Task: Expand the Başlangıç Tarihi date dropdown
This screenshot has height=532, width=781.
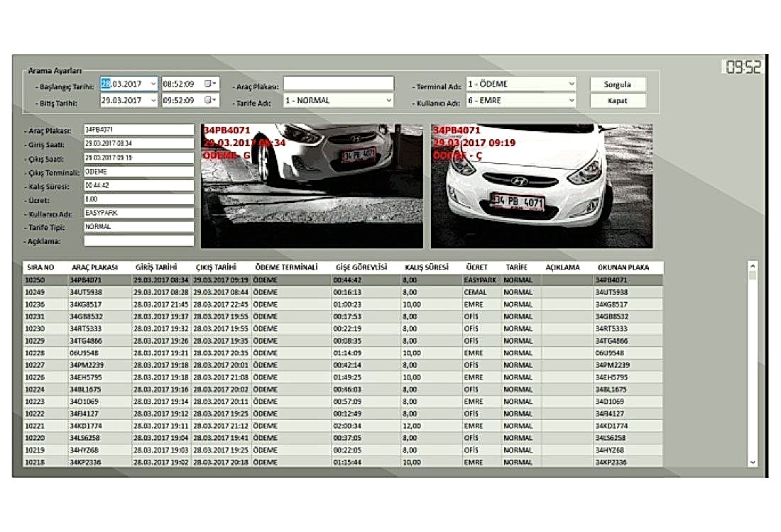Action: (x=153, y=84)
